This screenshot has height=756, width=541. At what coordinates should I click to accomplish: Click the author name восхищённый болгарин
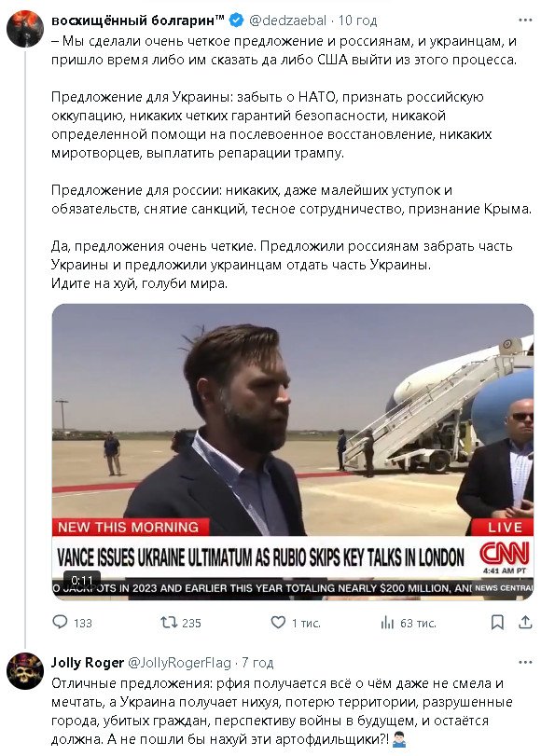click(x=137, y=21)
